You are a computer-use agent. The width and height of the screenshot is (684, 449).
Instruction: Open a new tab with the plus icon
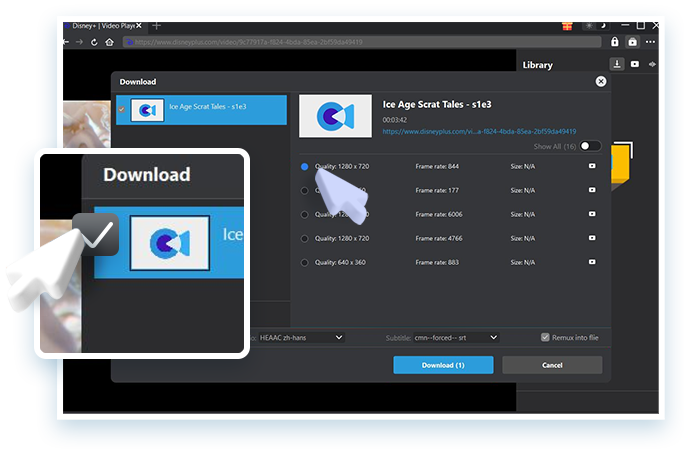[x=157, y=26]
